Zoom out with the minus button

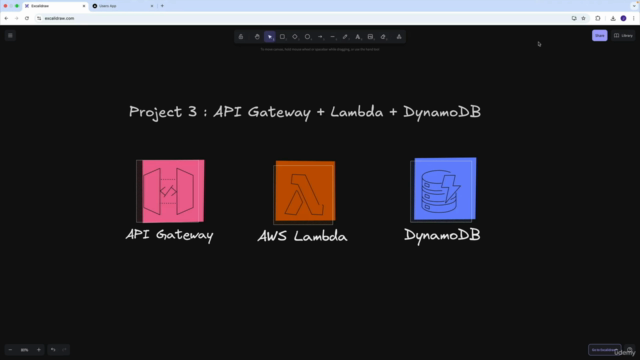click(10, 350)
